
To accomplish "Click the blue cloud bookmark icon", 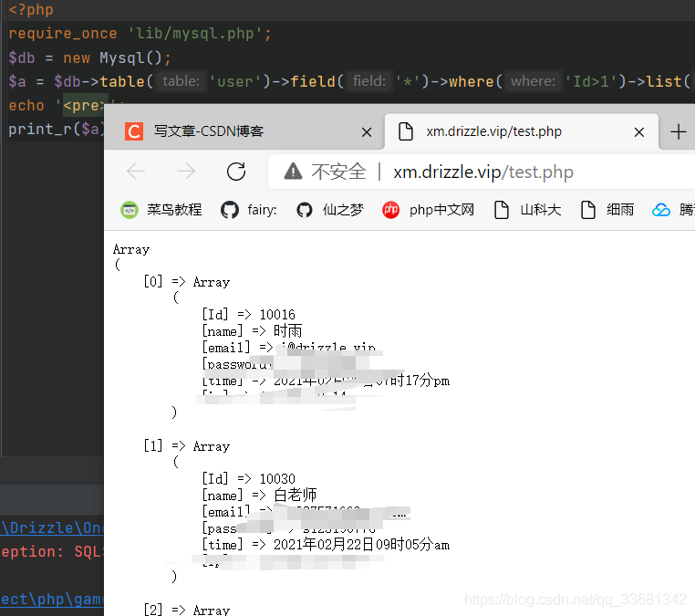I will (661, 210).
